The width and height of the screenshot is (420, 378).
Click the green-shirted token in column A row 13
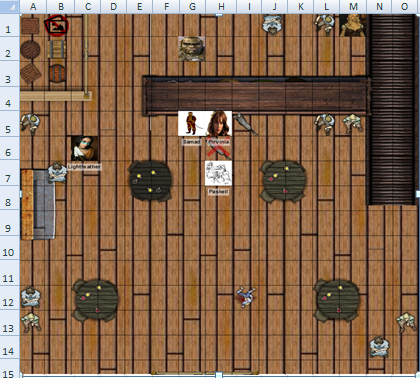pyautogui.click(x=31, y=322)
